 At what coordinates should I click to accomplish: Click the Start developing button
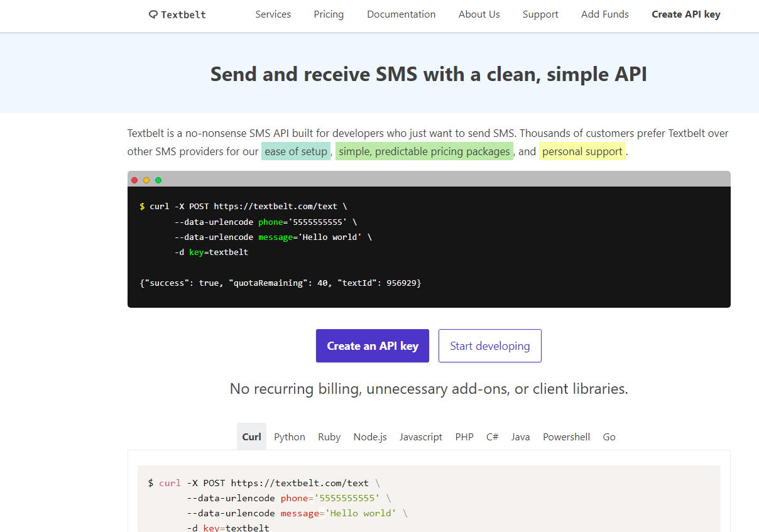point(490,346)
